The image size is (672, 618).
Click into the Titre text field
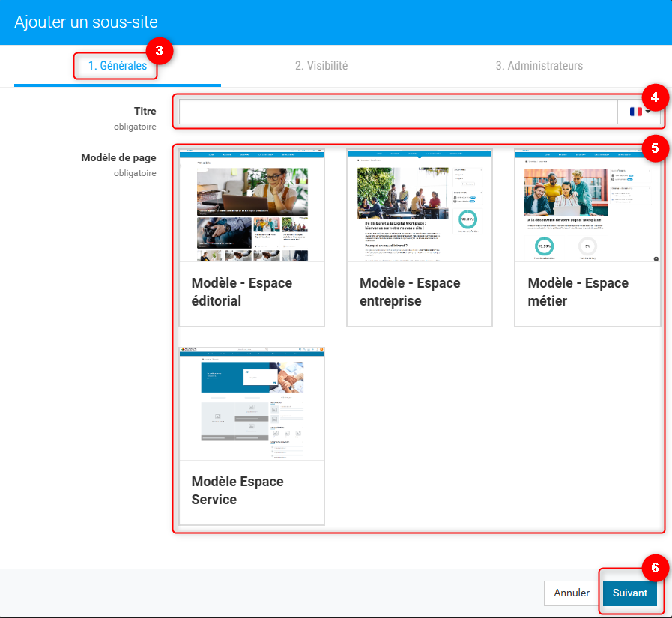coord(398,112)
